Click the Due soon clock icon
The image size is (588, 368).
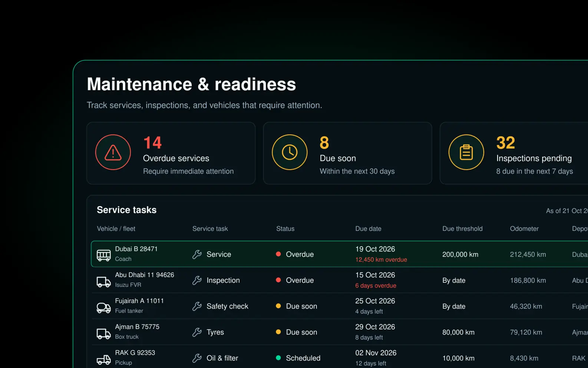(x=290, y=152)
